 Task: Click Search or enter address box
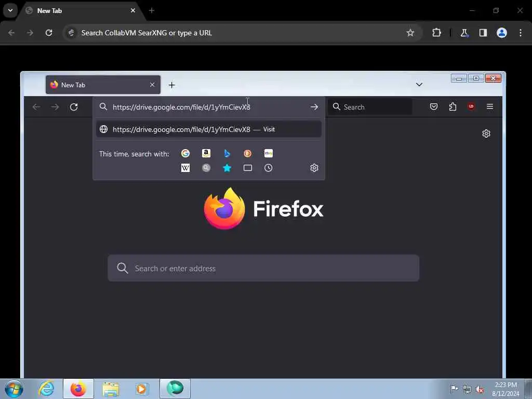coord(263,268)
